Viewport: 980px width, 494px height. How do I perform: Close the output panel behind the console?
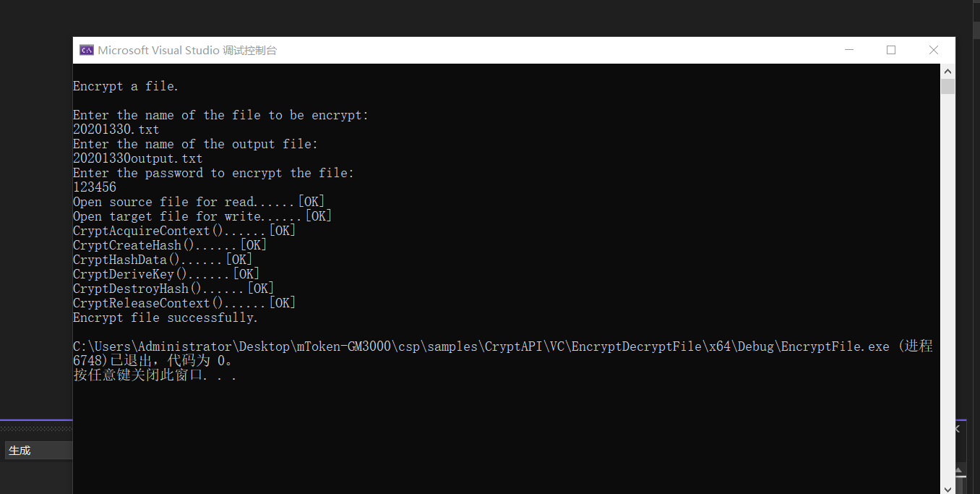[958, 429]
